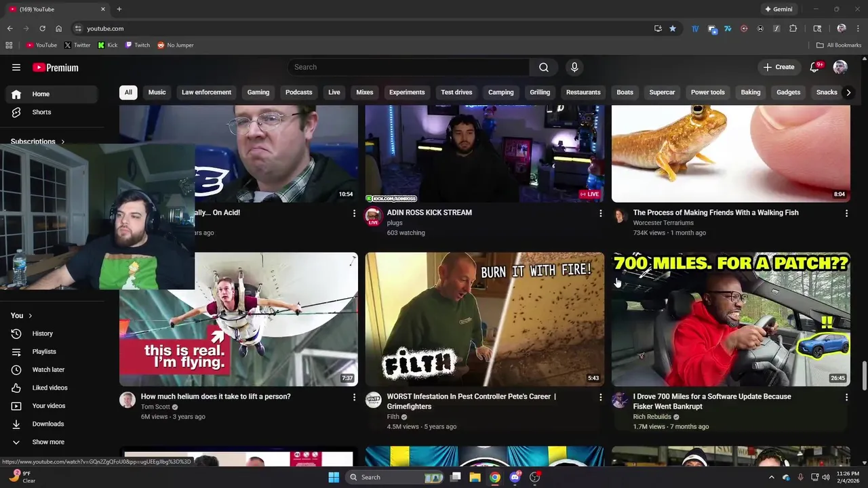
Task: Open Chrome extensions puzzle icon
Action: [793, 28]
